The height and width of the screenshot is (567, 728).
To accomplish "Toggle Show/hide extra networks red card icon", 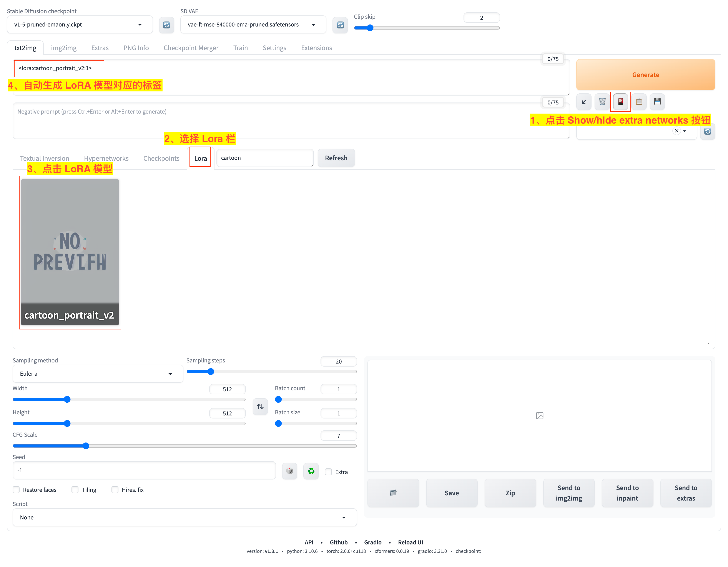I will coord(620,102).
